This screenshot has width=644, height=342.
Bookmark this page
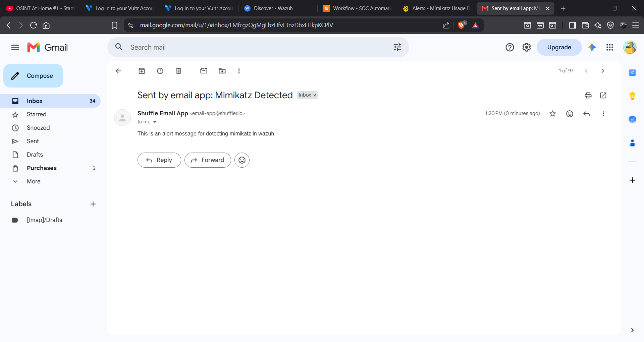pyautogui.click(x=114, y=25)
